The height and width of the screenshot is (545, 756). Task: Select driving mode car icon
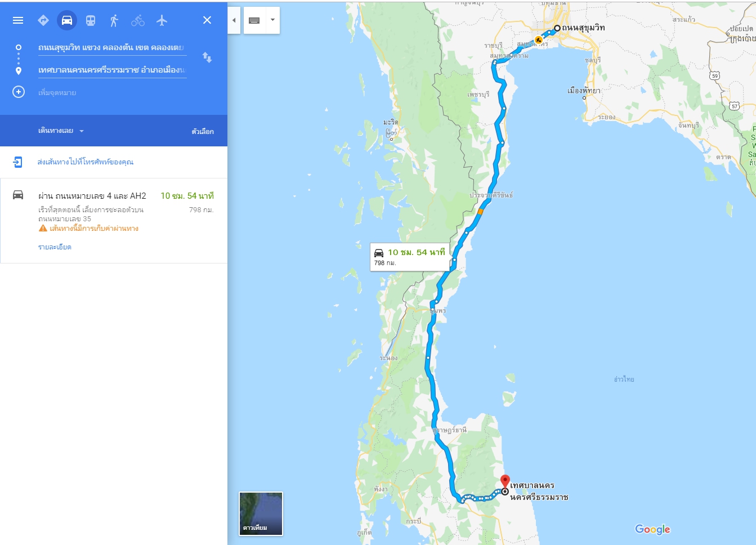click(67, 20)
